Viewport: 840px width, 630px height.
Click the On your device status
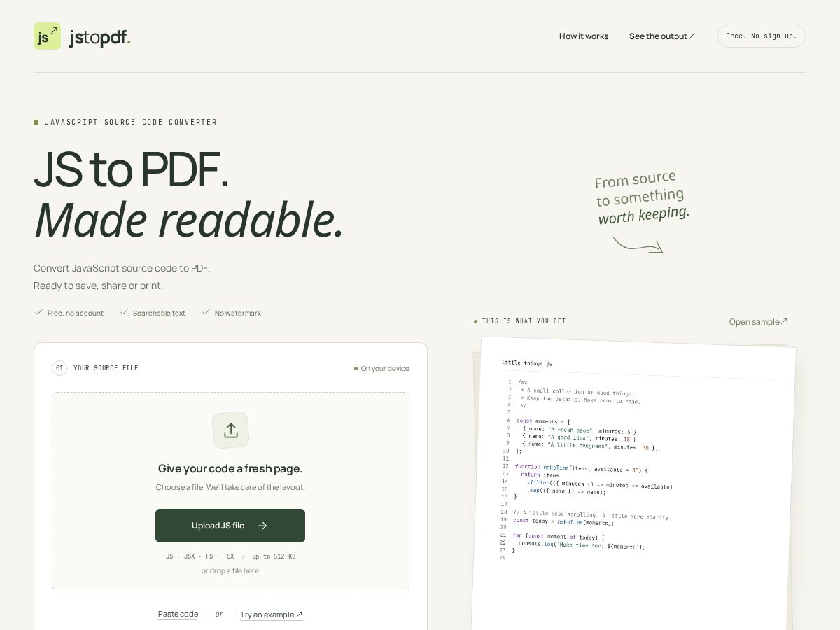click(x=381, y=368)
